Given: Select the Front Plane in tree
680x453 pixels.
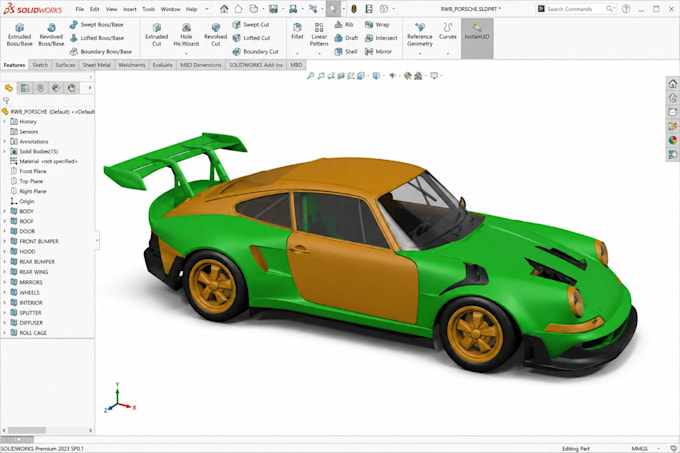Looking at the screenshot, I should (x=29, y=171).
